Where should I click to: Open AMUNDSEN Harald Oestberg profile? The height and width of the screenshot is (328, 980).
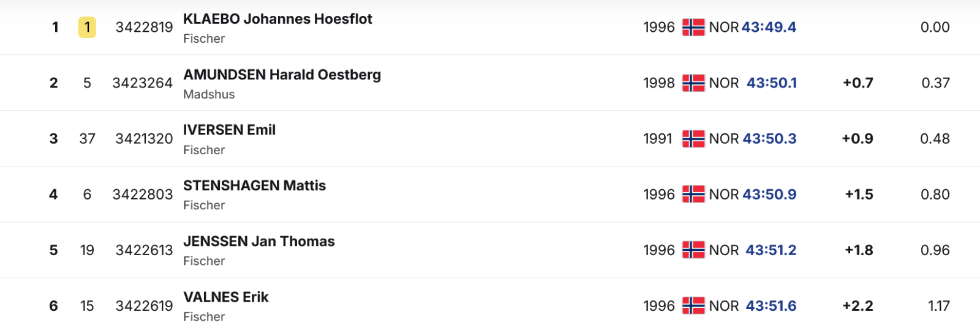tap(282, 75)
